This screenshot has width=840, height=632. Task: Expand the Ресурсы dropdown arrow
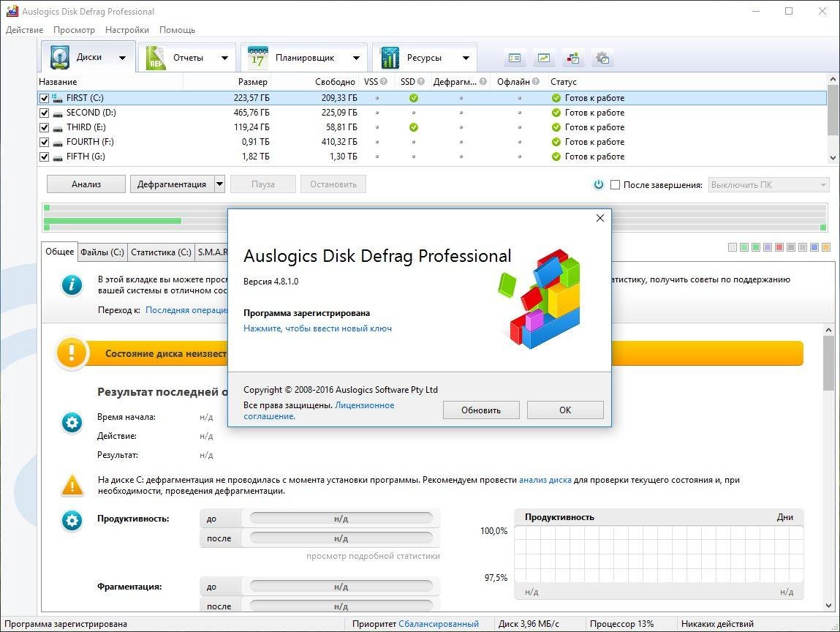point(466,58)
